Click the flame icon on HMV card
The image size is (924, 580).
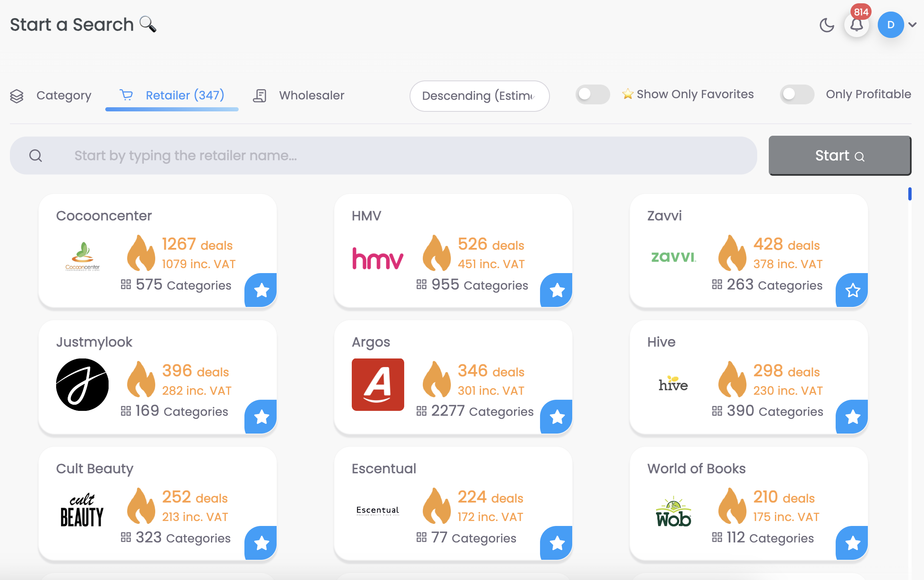tap(437, 253)
